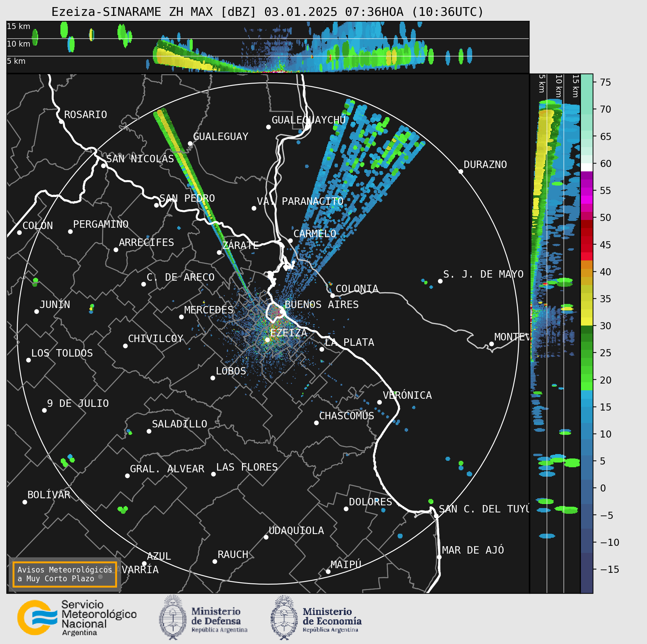Click the Ministerio de Economía emblem
The height and width of the screenshot is (644, 647).
(x=284, y=617)
